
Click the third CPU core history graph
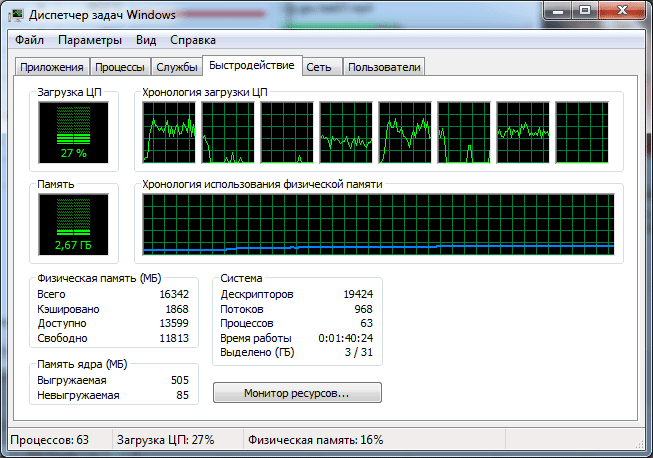tap(287, 132)
